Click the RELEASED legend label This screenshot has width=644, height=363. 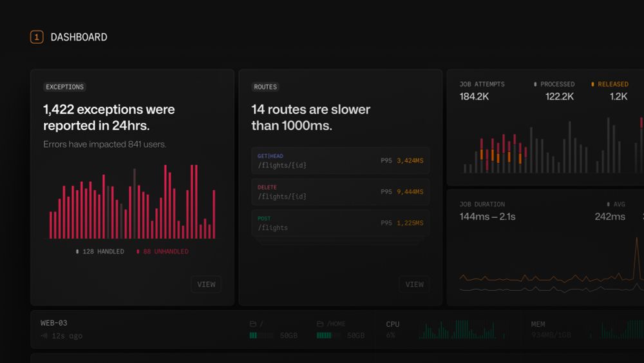click(x=610, y=84)
